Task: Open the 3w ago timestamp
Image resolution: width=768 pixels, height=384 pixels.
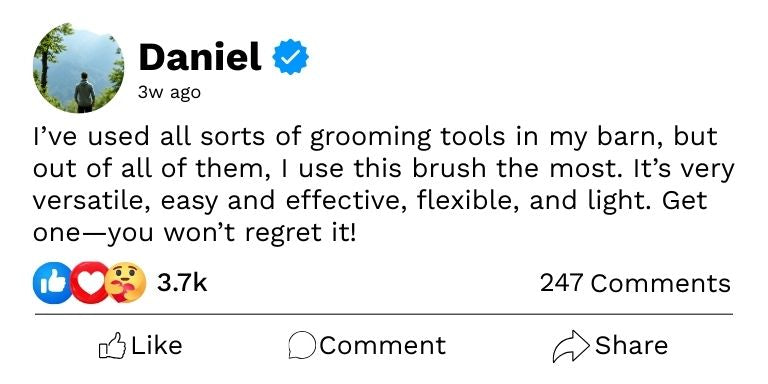Action: pyautogui.click(x=169, y=93)
